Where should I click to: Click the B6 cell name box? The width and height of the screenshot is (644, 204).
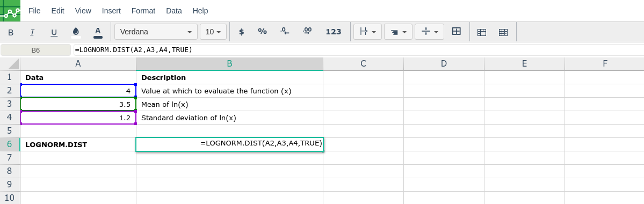click(x=36, y=50)
